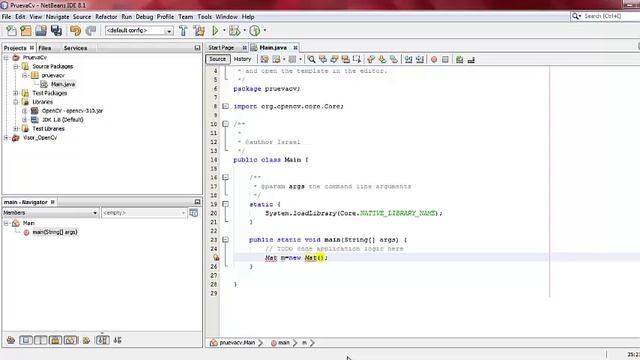Click the Find Previous Occurrence icon in the editor toolbar

tap(323, 60)
